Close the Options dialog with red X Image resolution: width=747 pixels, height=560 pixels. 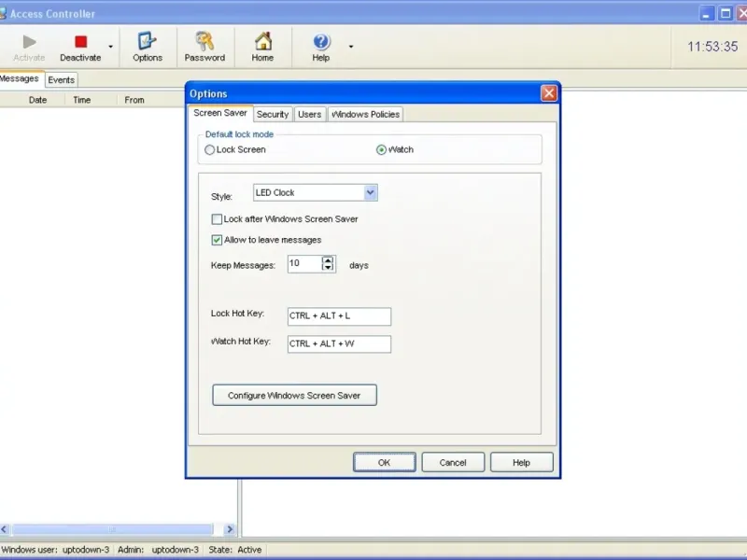(x=549, y=92)
